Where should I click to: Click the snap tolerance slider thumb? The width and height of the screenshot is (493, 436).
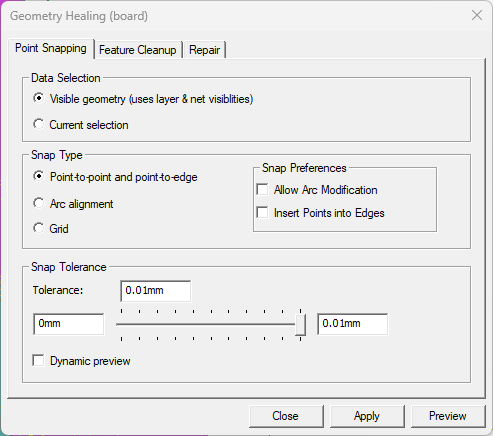300,325
